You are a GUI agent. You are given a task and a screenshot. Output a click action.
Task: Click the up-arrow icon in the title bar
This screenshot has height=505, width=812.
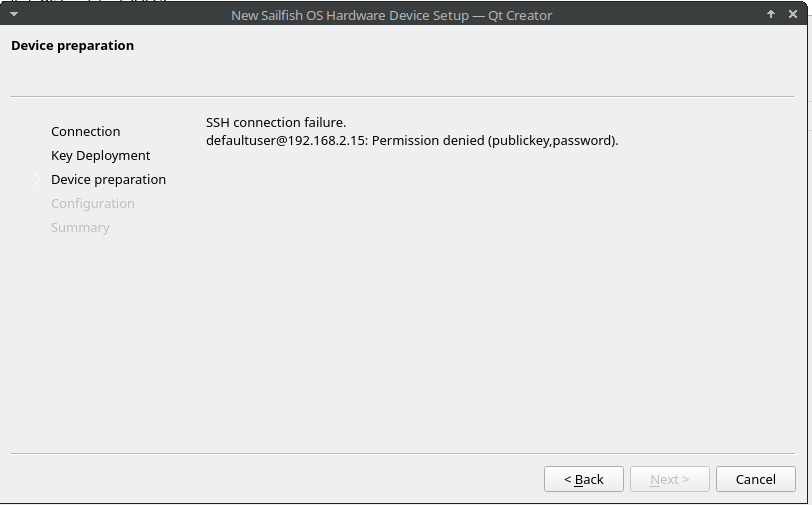[x=771, y=14]
